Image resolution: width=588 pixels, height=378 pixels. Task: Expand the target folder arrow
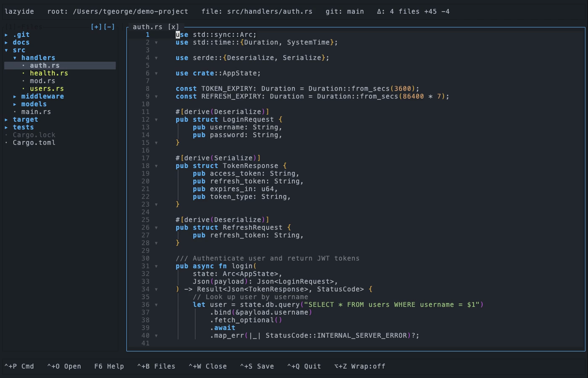pyautogui.click(x=6, y=120)
